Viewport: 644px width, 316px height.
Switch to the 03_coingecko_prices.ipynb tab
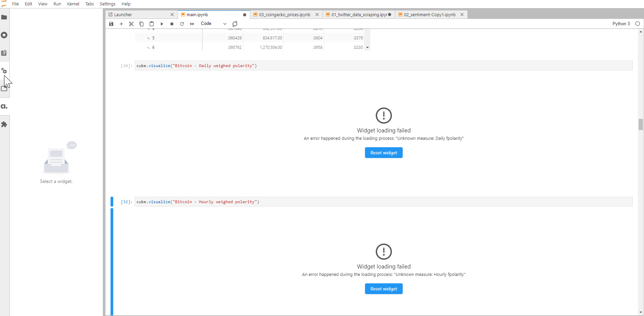(x=285, y=14)
